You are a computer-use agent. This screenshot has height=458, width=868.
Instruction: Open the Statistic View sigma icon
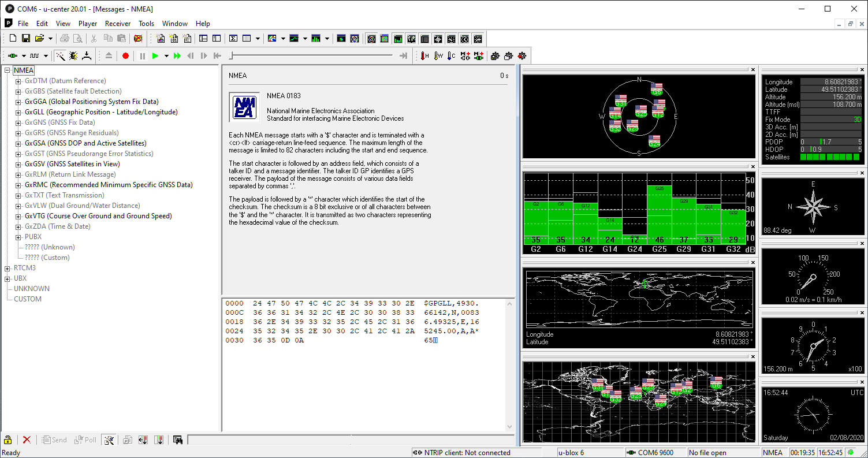(233, 39)
